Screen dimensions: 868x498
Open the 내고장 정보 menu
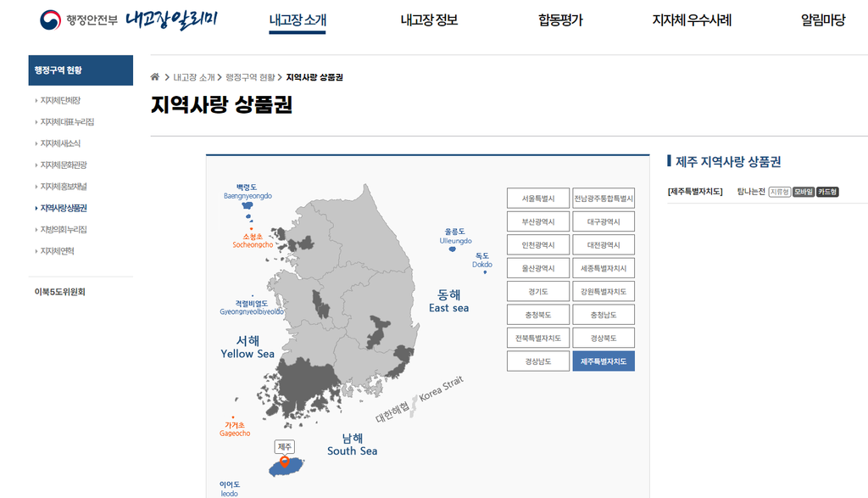[x=429, y=20]
